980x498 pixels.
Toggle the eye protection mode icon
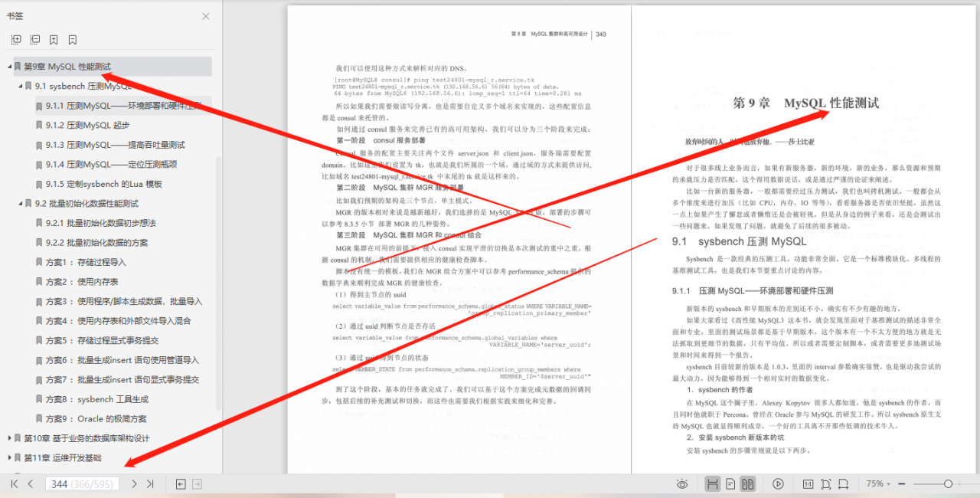(x=682, y=483)
